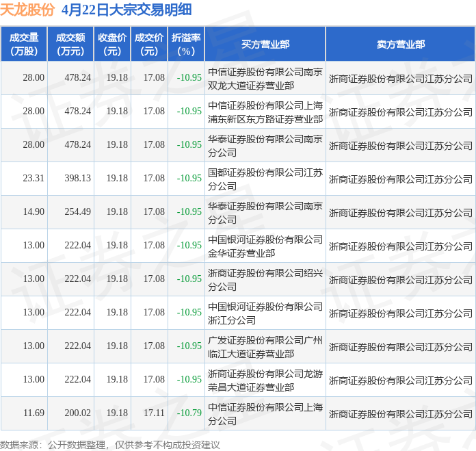The width and height of the screenshot is (476, 451).
Task: Click the trade price 17.11
Action: coord(154,413)
